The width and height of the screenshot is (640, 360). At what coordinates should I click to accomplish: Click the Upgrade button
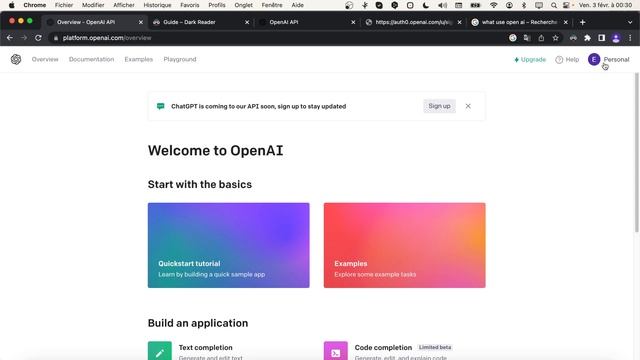coord(530,60)
